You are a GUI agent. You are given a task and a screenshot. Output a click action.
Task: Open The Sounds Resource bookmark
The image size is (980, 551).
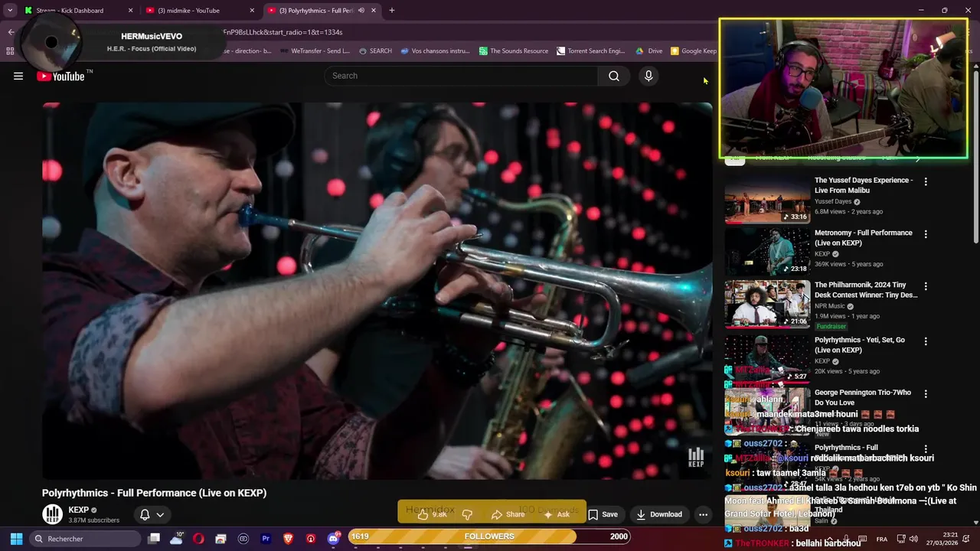(x=514, y=51)
